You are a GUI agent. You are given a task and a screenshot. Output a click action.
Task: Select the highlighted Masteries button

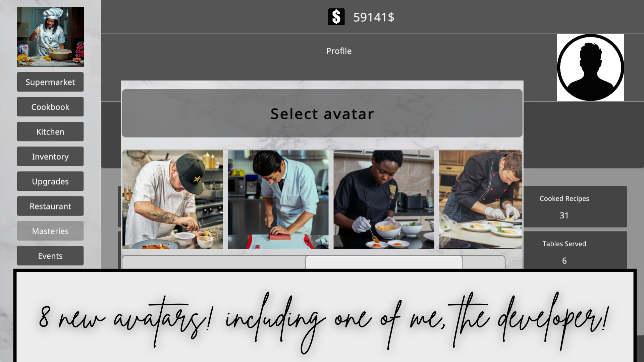click(50, 231)
